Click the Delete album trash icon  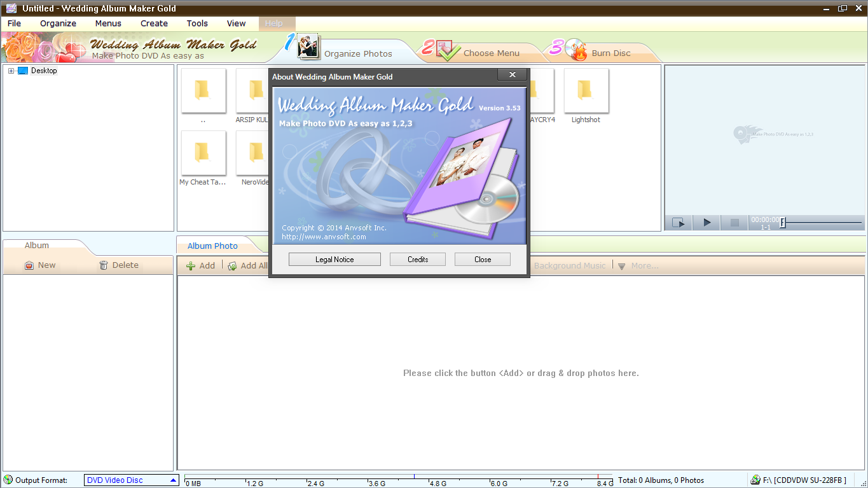tap(102, 265)
